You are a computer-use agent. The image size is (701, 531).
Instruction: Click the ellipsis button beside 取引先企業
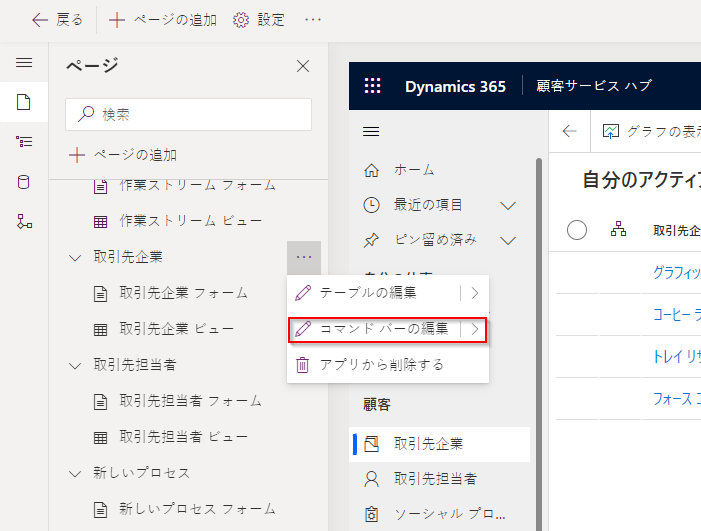pyautogui.click(x=304, y=257)
